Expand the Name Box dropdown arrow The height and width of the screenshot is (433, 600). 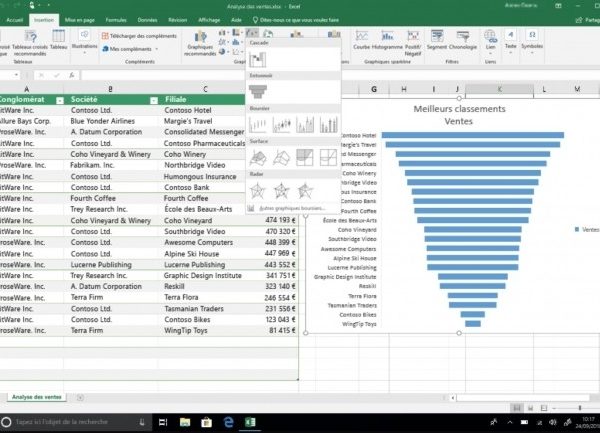pos(16,75)
